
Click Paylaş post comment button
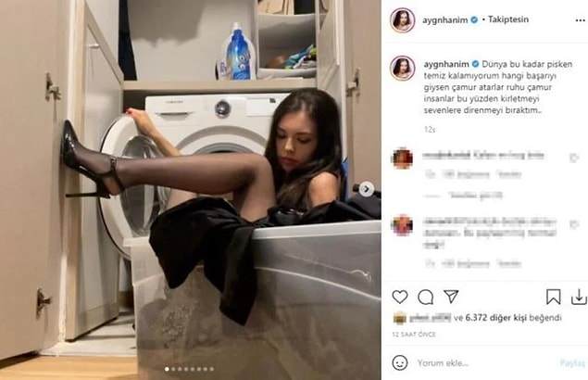click(x=572, y=363)
